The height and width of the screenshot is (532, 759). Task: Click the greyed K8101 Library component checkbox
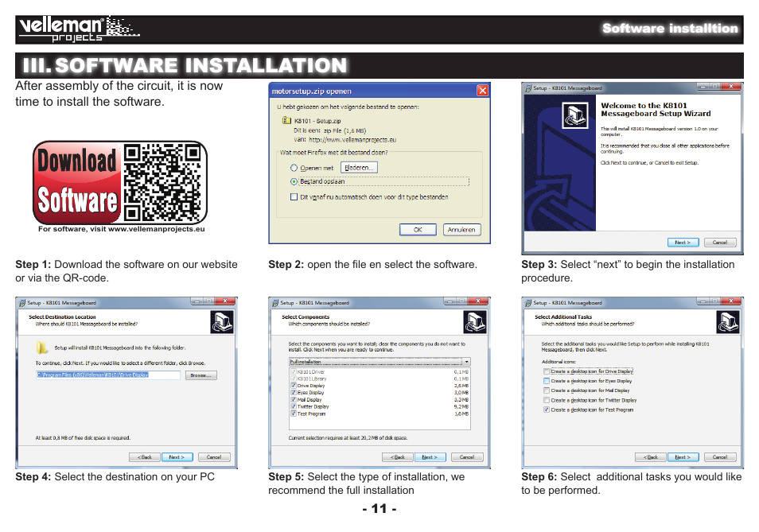click(294, 379)
